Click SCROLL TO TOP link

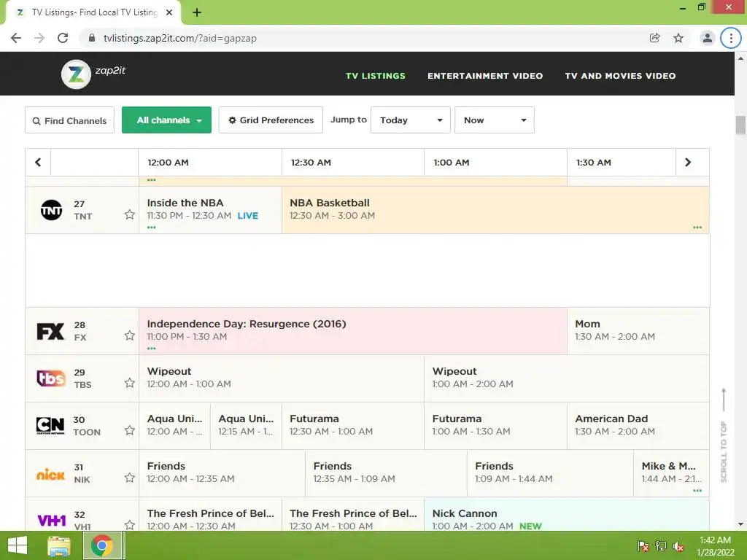[x=724, y=435]
